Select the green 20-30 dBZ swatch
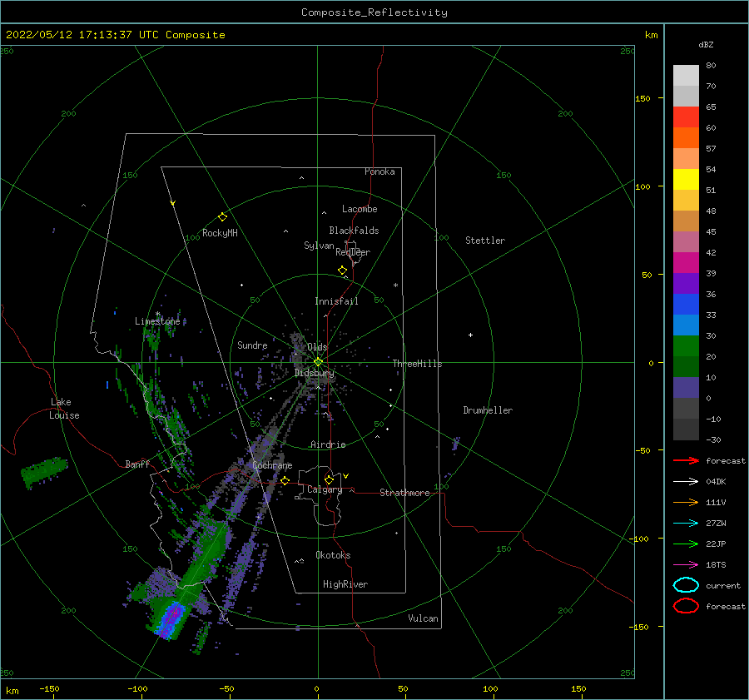The image size is (749, 700). (686, 346)
